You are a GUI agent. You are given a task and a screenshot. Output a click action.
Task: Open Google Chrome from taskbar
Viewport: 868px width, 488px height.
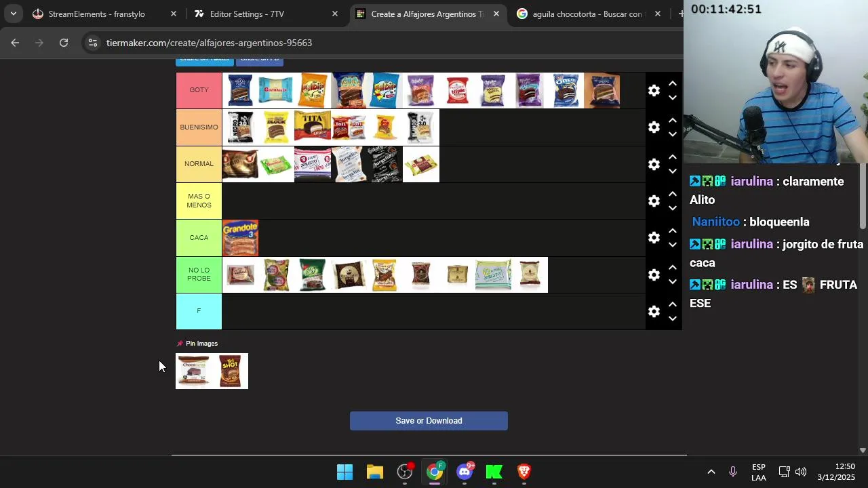pos(435,472)
